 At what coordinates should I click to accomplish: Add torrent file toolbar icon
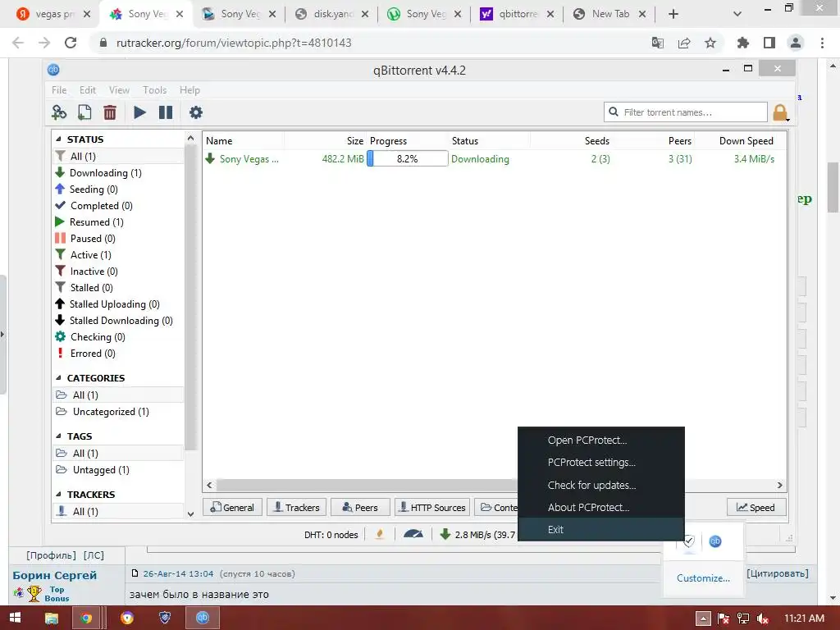[x=84, y=112]
